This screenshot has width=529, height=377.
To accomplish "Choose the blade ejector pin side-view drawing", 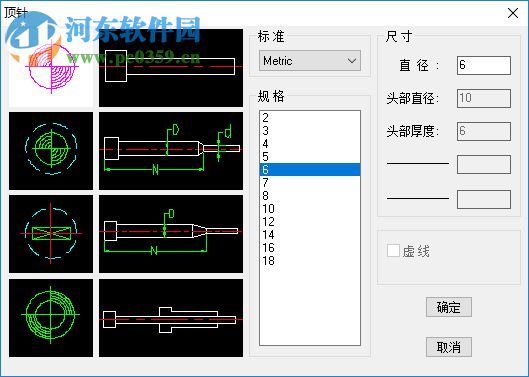I will tap(171, 234).
